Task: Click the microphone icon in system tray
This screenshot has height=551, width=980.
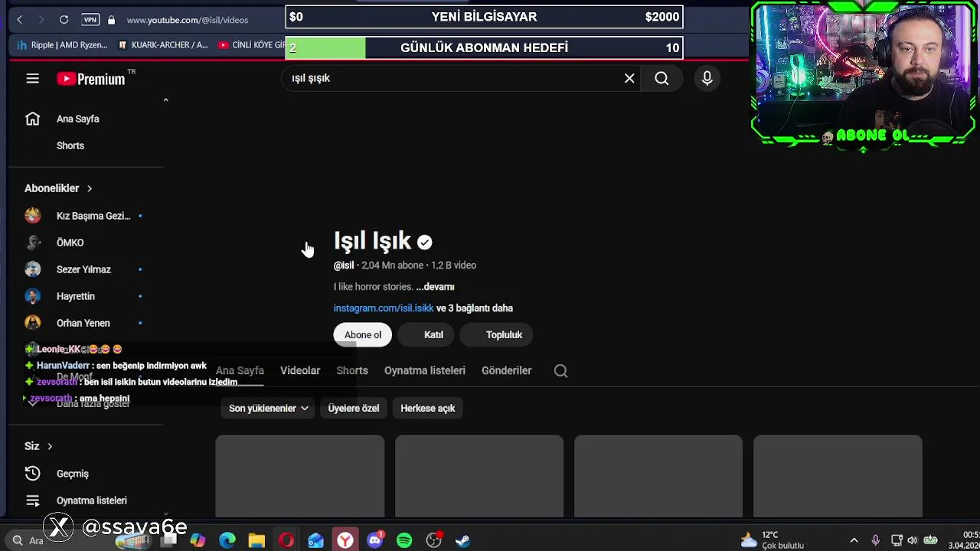Action: [875, 540]
